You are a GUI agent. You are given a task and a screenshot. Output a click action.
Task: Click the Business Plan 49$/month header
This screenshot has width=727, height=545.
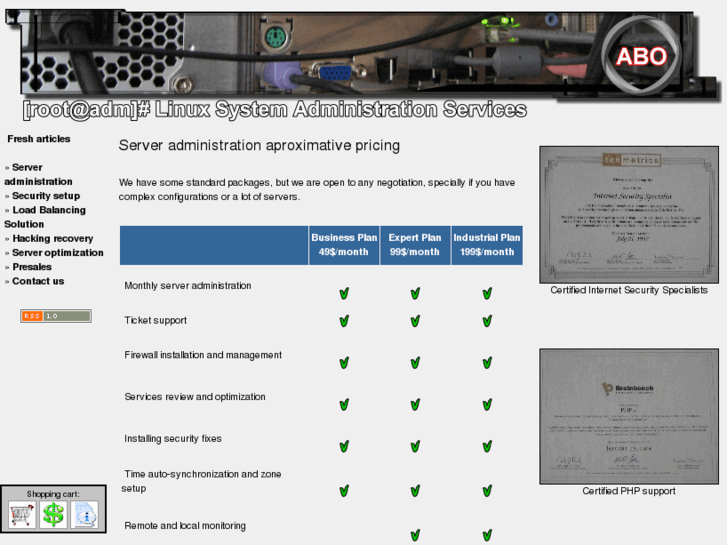[344, 245]
